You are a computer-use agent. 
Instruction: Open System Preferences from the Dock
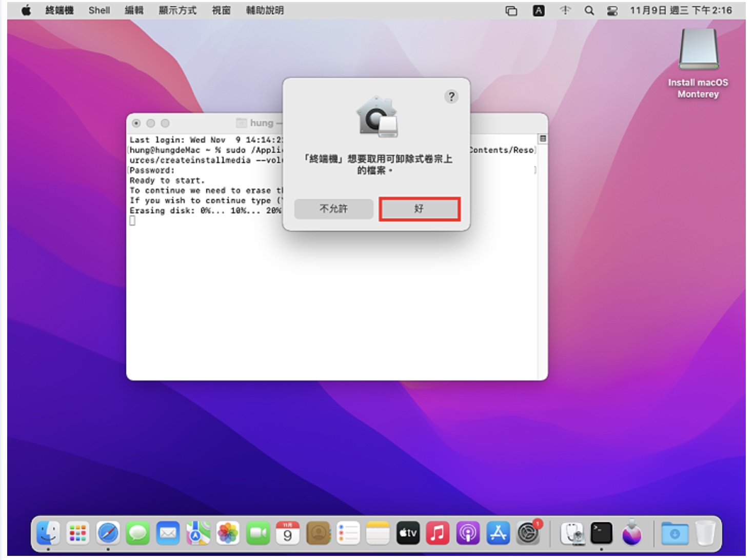pos(528,533)
